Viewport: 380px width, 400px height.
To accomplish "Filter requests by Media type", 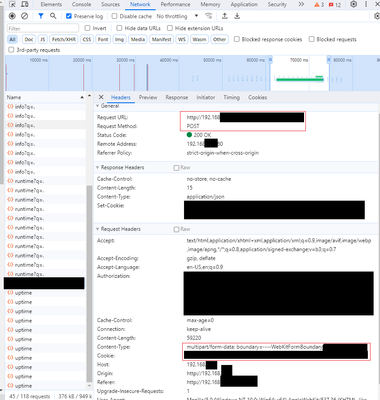I will click(x=138, y=39).
